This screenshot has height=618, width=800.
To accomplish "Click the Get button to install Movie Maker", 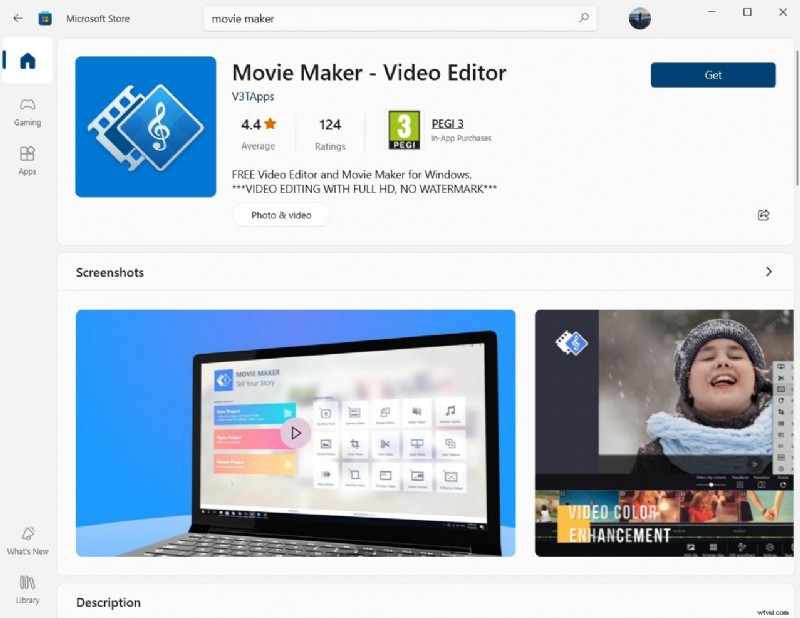I will coord(712,75).
